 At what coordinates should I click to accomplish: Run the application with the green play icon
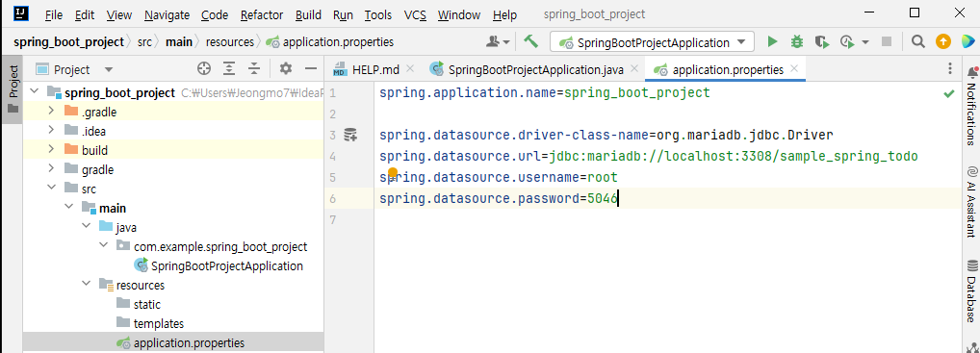click(x=772, y=42)
